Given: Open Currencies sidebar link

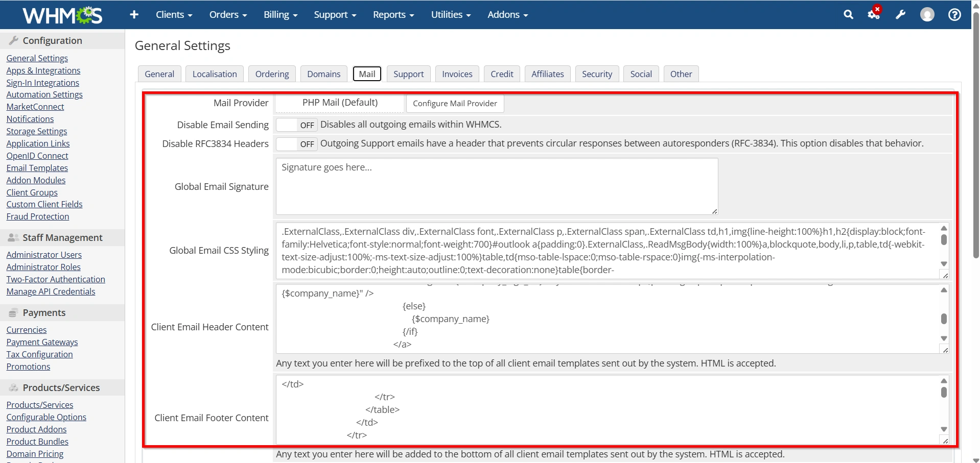Looking at the screenshot, I should pos(27,330).
